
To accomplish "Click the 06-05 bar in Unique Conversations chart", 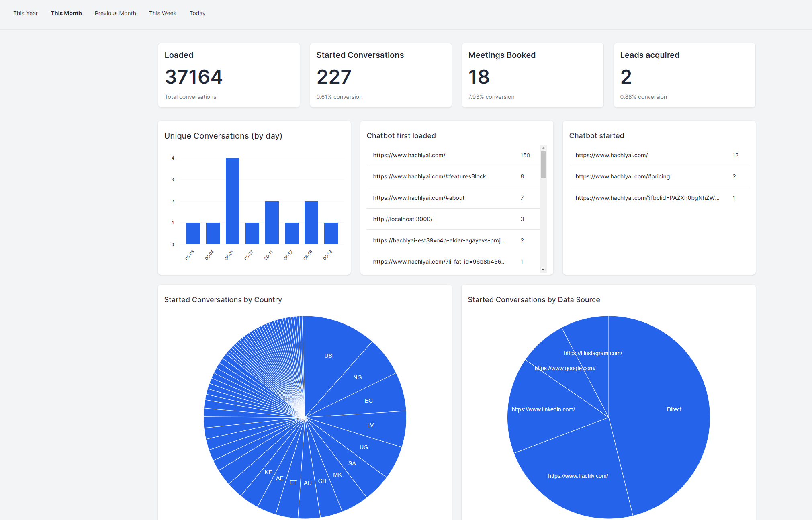I will click(x=233, y=201).
